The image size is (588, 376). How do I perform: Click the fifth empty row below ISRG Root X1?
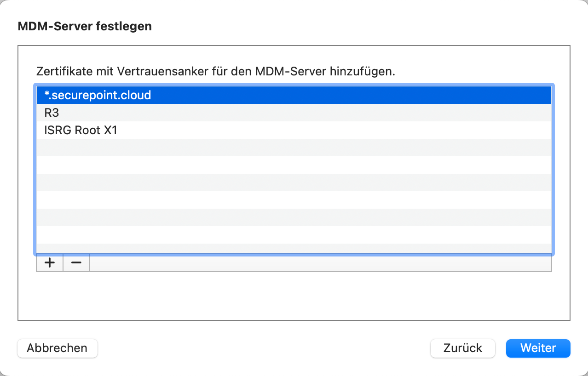click(x=294, y=217)
